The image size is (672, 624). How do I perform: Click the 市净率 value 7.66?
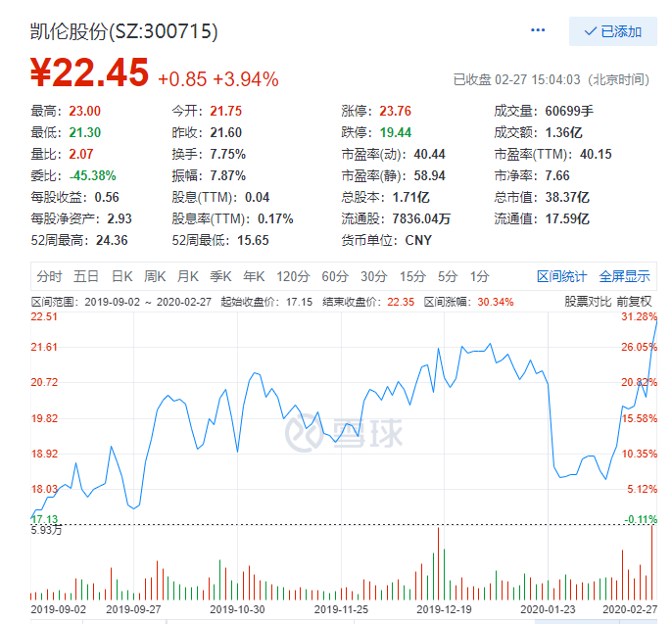point(557,175)
